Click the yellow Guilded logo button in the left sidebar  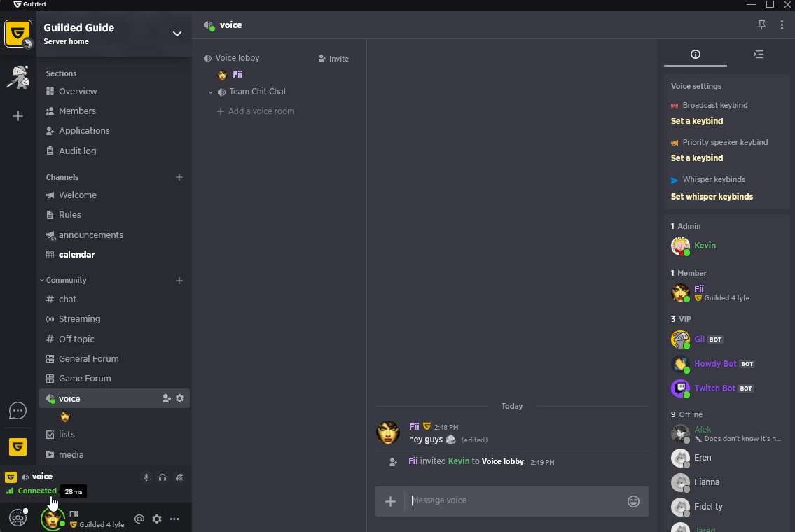tap(18, 447)
